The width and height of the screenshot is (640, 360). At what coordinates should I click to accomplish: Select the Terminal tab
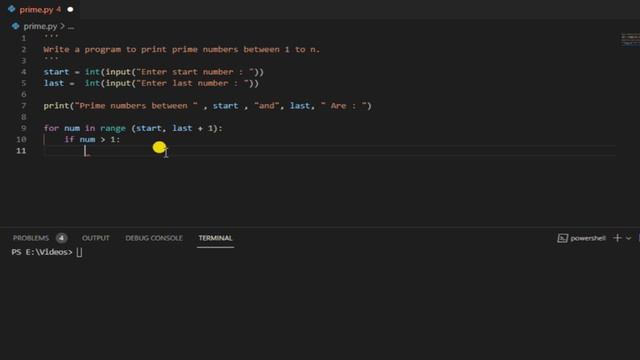(x=215, y=238)
